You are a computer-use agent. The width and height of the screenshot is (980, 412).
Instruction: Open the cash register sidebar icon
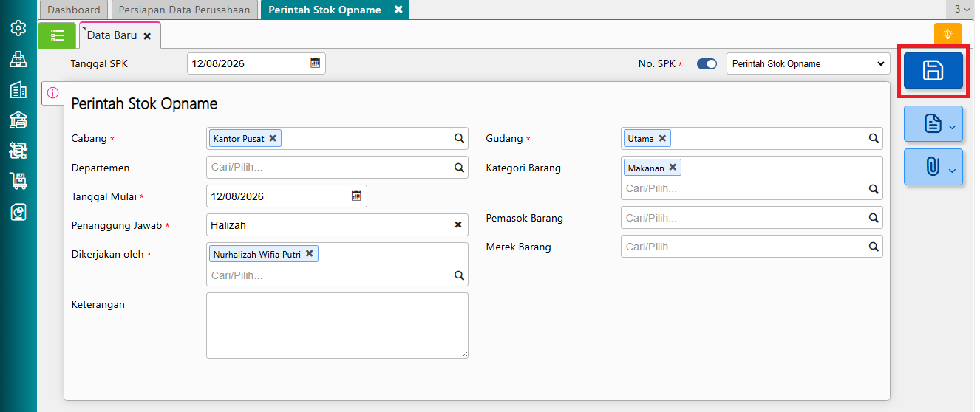point(18,60)
